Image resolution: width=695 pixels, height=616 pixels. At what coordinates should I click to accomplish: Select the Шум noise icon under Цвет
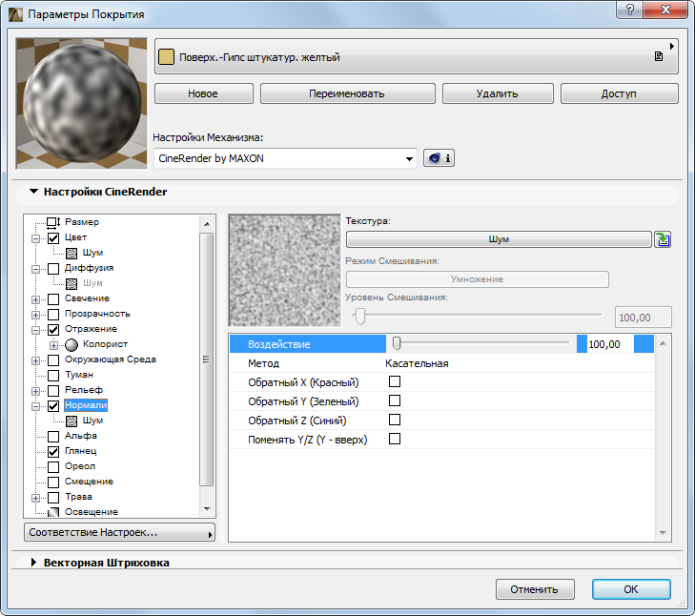point(72,254)
